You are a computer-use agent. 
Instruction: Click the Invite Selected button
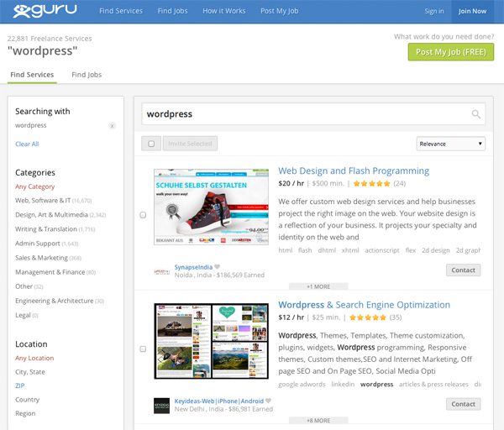[x=190, y=144]
